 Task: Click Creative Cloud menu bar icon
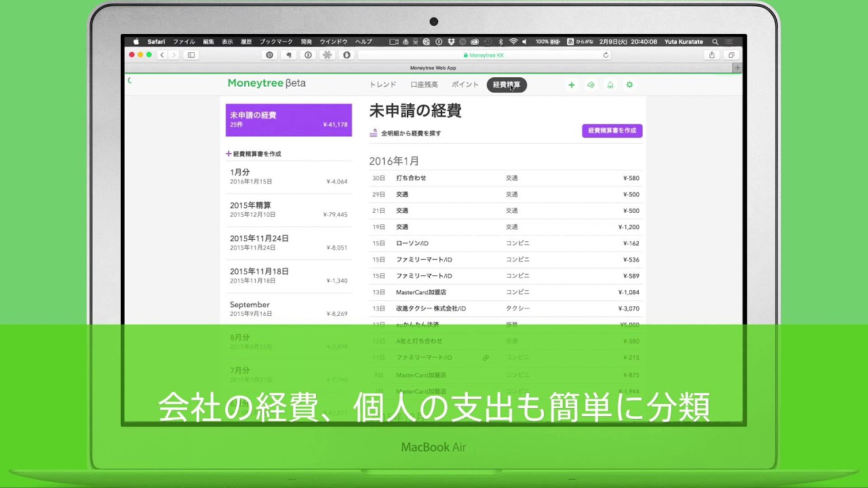[475, 41]
